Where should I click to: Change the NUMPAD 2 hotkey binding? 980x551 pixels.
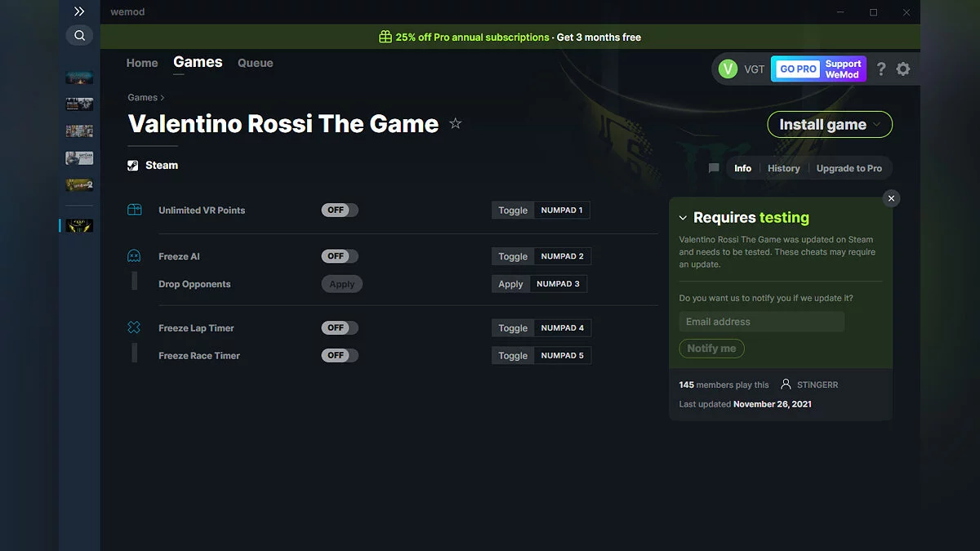click(563, 256)
